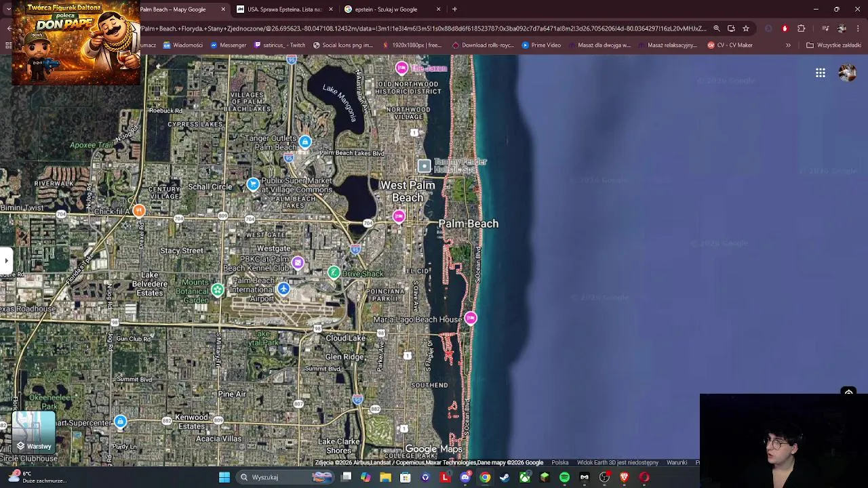Open the weather widget in the taskbar

coord(37,477)
